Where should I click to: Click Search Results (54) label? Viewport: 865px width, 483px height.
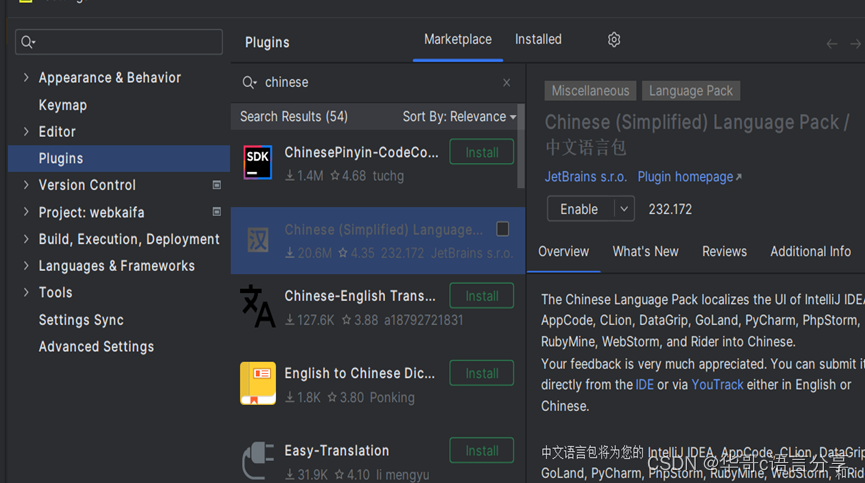pos(293,117)
